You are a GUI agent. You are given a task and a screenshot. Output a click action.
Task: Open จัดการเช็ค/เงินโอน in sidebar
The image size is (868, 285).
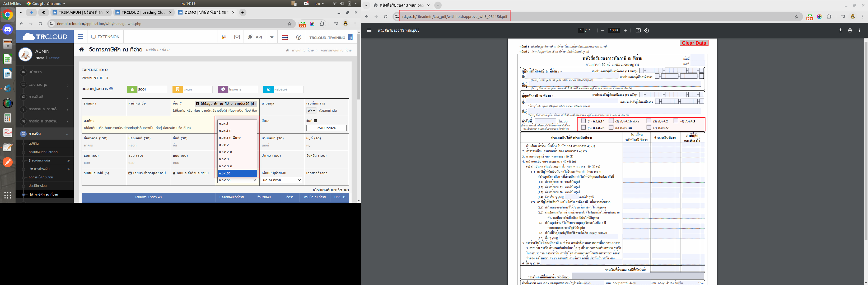(41, 177)
